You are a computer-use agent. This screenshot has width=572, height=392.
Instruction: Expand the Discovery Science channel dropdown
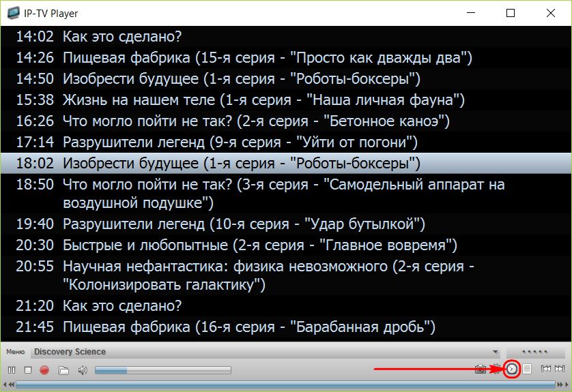[496, 352]
